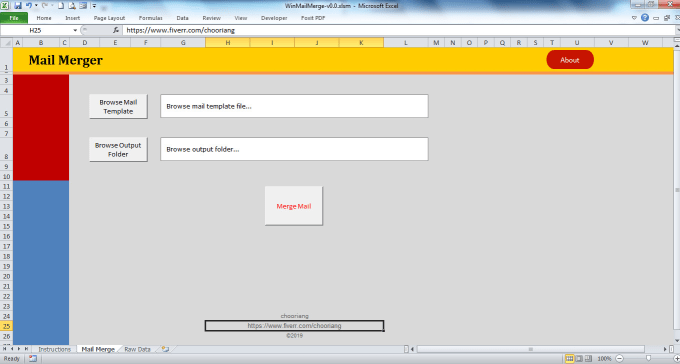Open the Developer ribbon tab

point(274,18)
